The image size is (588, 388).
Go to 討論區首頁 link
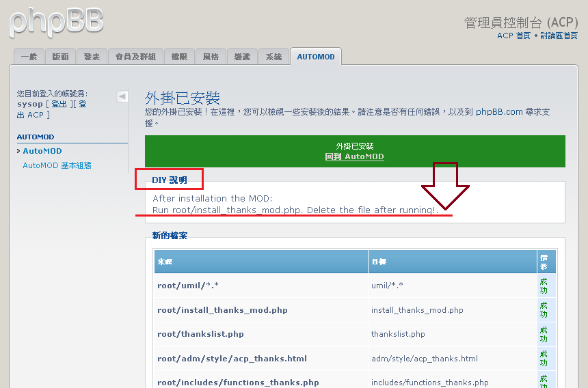559,36
